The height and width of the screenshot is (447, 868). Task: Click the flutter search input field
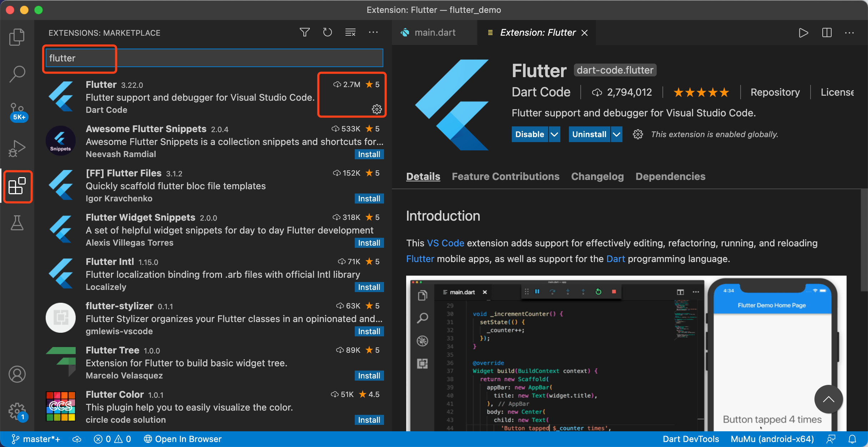pyautogui.click(x=214, y=58)
